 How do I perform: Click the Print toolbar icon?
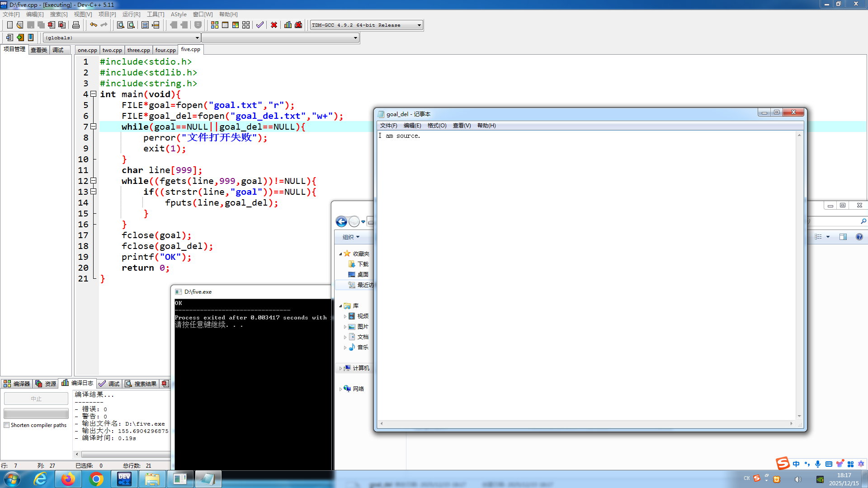(x=76, y=25)
